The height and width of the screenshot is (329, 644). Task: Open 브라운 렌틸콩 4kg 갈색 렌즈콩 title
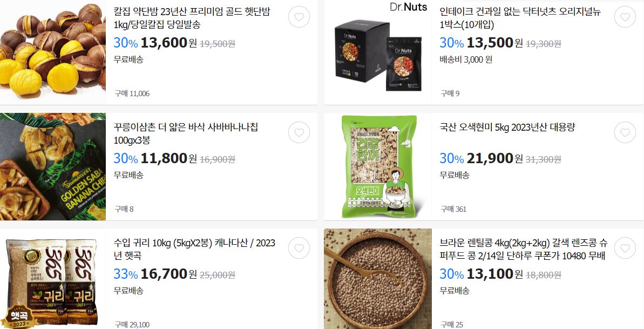tap(523, 249)
